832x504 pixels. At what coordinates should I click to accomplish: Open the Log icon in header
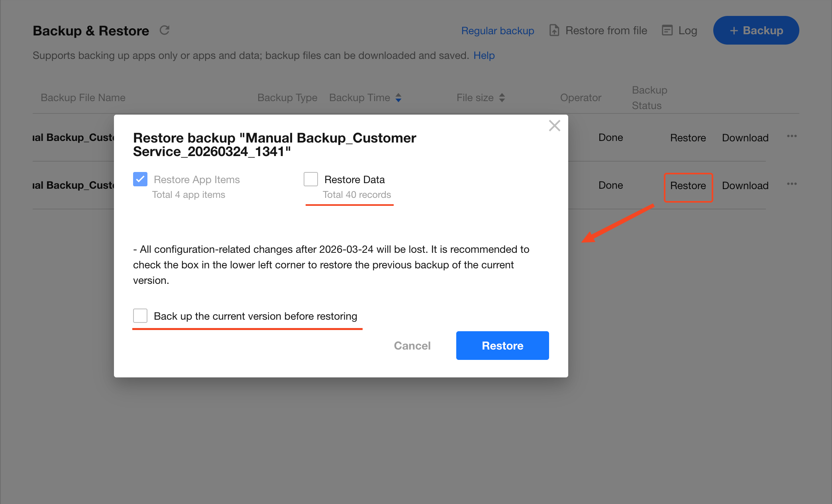667,30
